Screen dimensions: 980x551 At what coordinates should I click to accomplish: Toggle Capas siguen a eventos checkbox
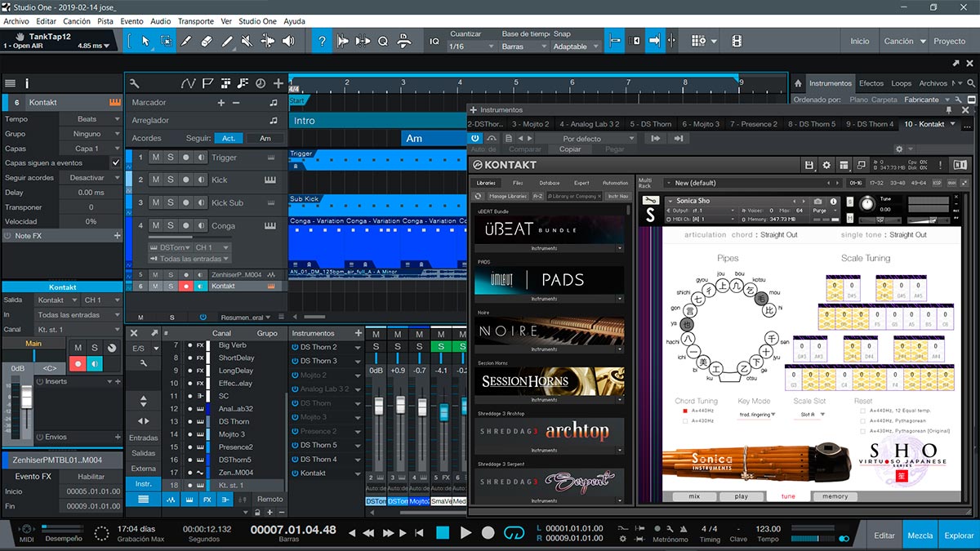click(115, 163)
